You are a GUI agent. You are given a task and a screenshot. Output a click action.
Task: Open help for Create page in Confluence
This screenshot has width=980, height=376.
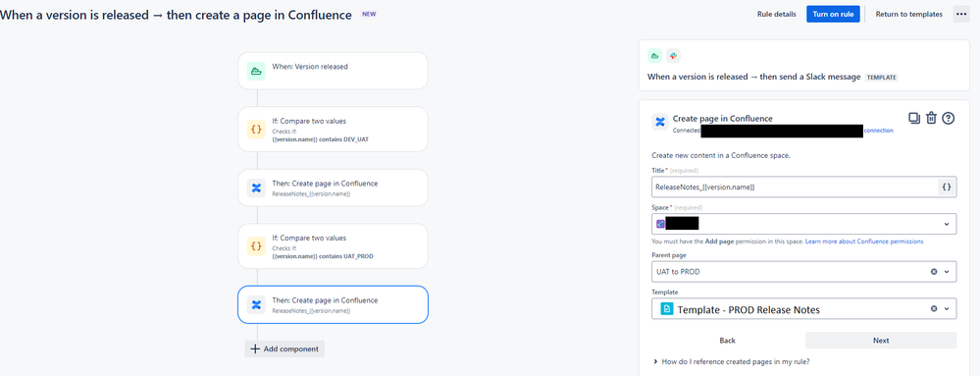[x=949, y=118]
